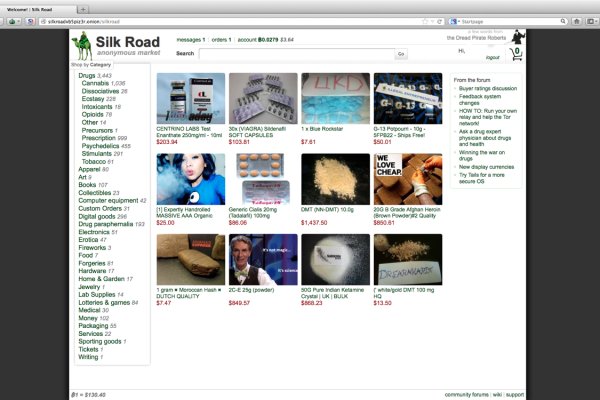Open the messages link in header
The height and width of the screenshot is (400, 600).
[191, 39]
